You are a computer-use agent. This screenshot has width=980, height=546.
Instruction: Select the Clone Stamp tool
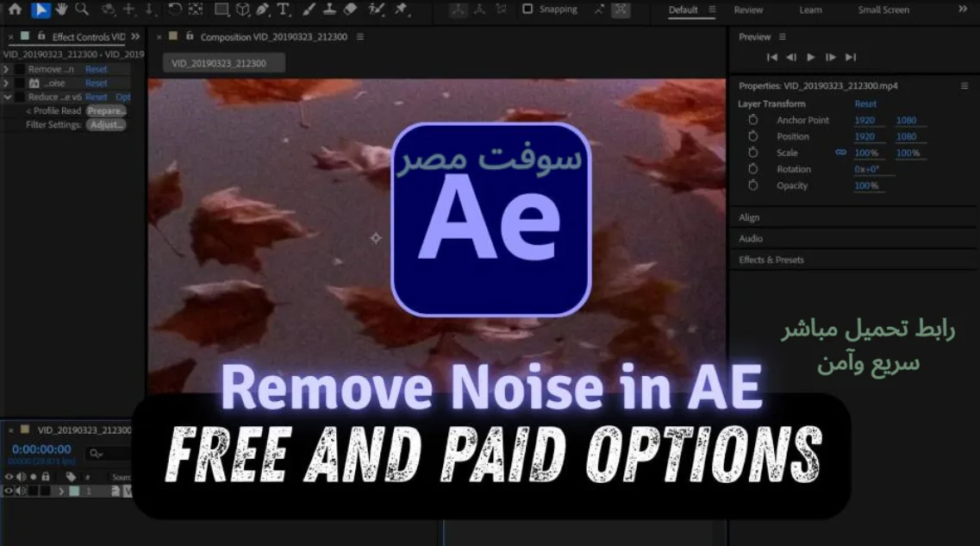pyautogui.click(x=329, y=9)
